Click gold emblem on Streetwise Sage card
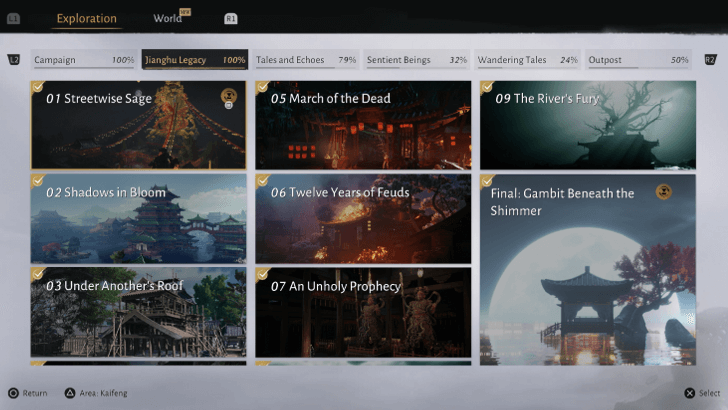 point(228,96)
